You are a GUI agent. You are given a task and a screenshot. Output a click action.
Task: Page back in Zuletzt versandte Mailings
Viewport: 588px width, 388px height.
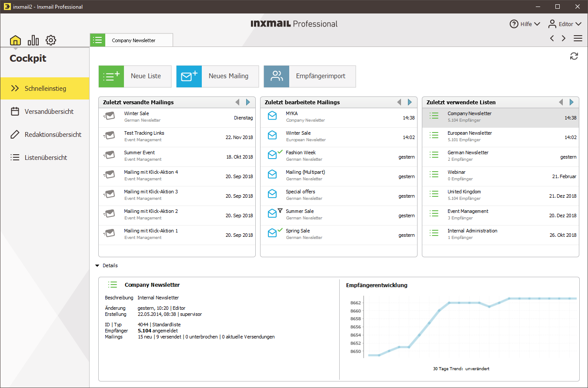(x=237, y=102)
